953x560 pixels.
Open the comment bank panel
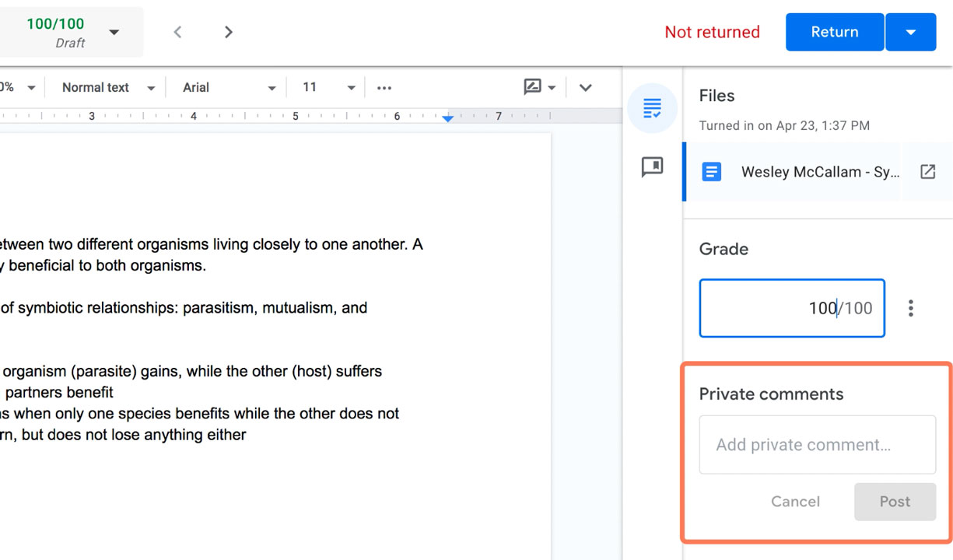[x=653, y=167]
